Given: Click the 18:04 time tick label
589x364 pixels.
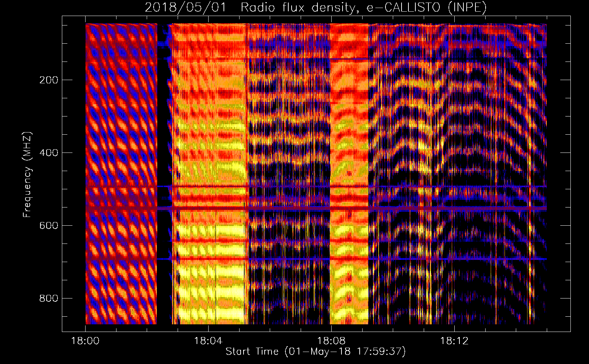Looking at the screenshot, I should click(208, 341).
